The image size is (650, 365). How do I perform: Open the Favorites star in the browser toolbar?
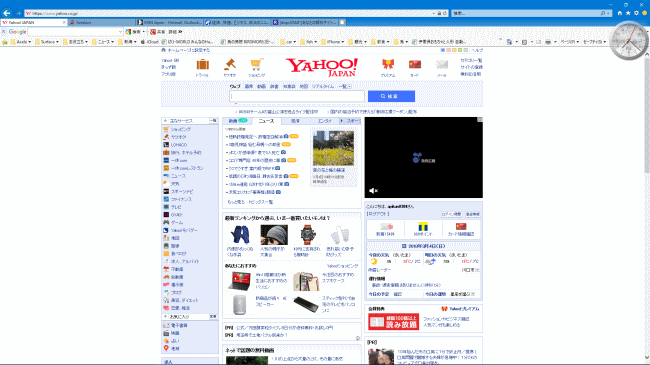point(628,13)
